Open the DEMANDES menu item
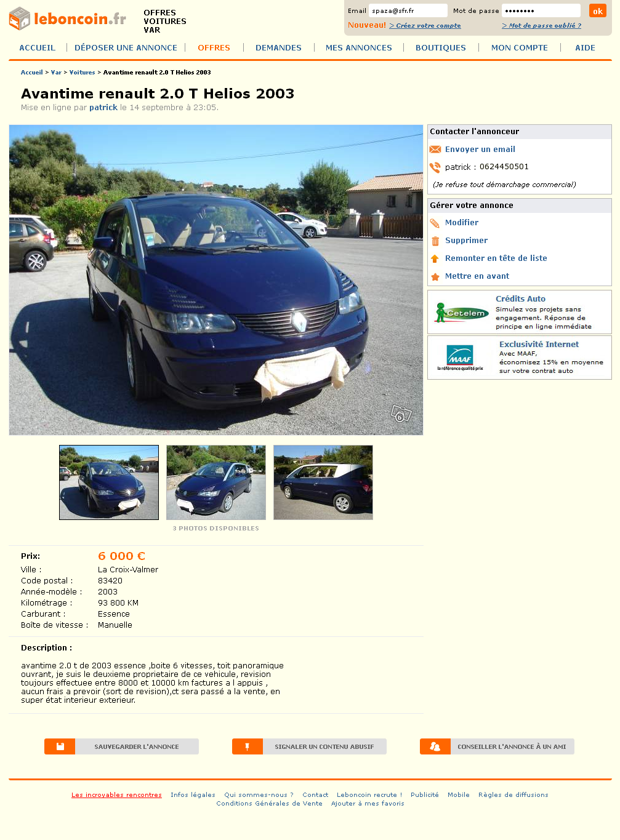The width and height of the screenshot is (620, 840). 278,47
